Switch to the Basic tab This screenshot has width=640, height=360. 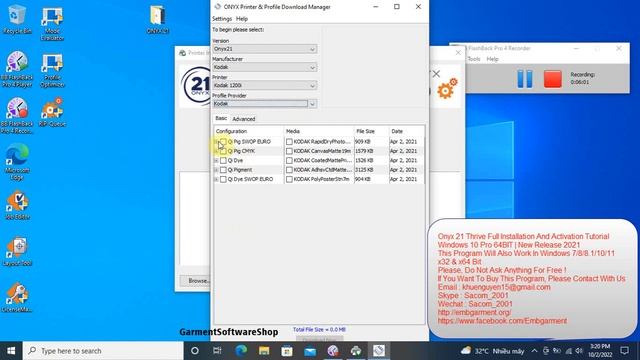pos(221,118)
